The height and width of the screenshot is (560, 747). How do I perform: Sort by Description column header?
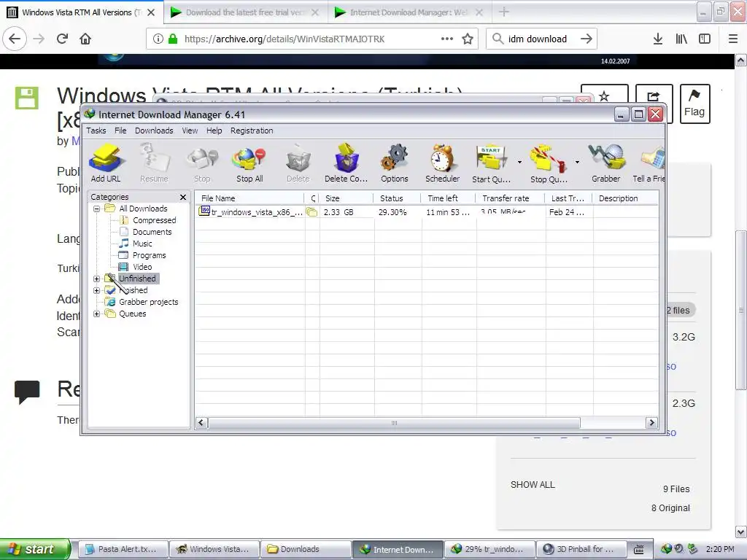point(625,198)
